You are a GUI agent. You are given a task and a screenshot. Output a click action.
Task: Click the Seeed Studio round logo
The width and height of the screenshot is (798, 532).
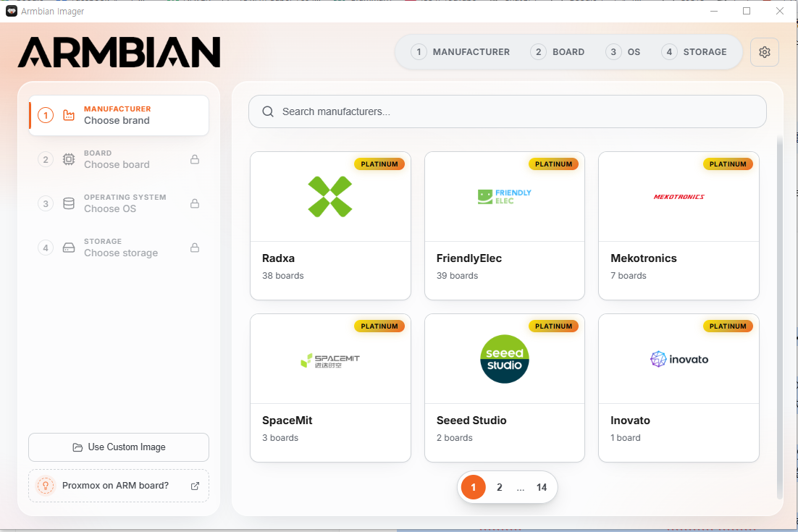504,359
